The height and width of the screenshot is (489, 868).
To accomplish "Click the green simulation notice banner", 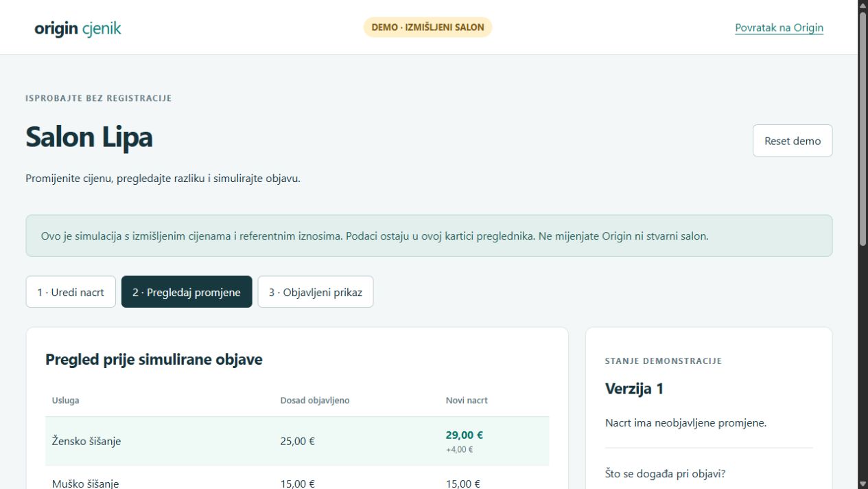I will point(429,236).
